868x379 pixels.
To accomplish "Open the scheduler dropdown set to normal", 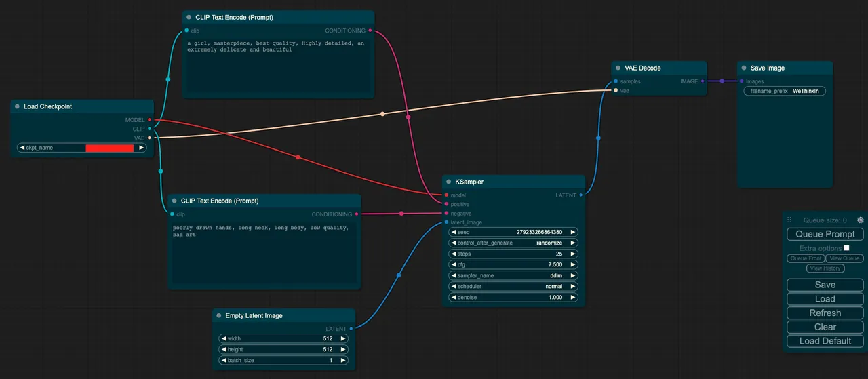I will point(513,287).
